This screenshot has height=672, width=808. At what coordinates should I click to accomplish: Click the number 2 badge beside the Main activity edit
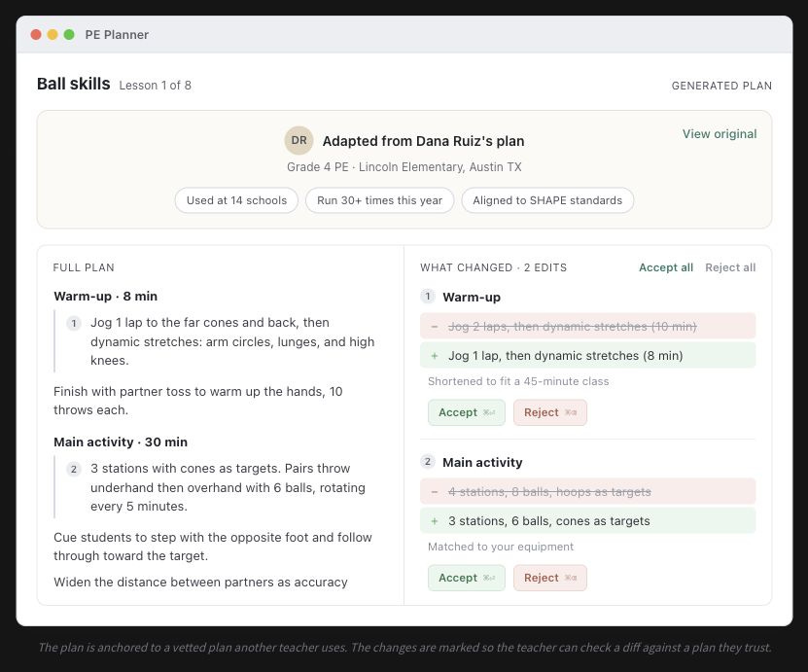[x=427, y=461]
